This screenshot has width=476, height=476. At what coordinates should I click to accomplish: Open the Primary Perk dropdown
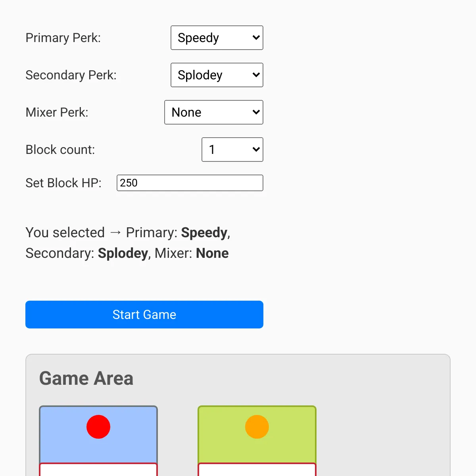point(217,38)
